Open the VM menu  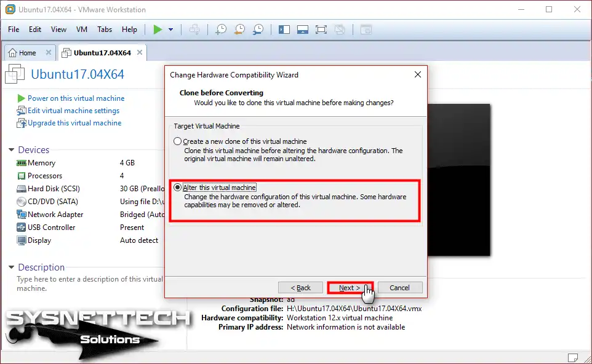click(82, 30)
